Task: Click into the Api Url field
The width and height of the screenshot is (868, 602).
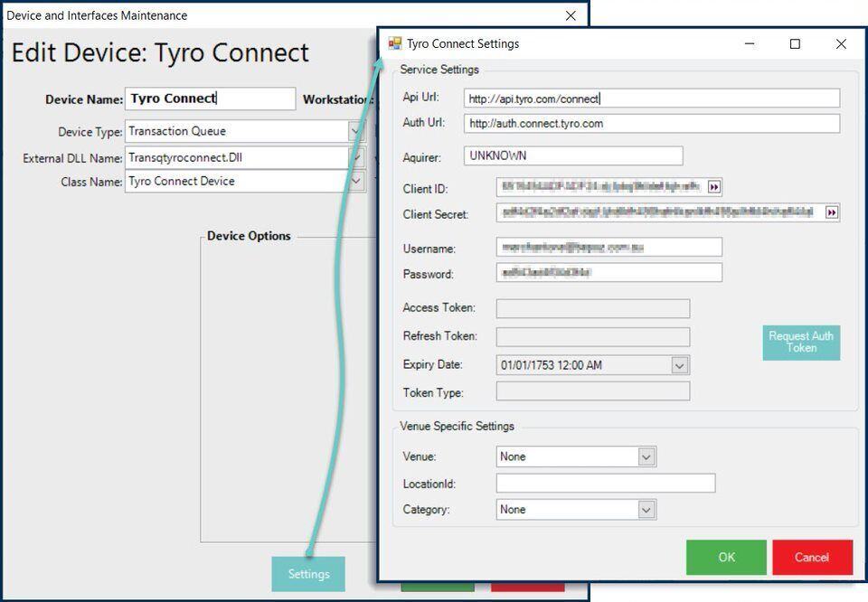Action: [x=651, y=99]
